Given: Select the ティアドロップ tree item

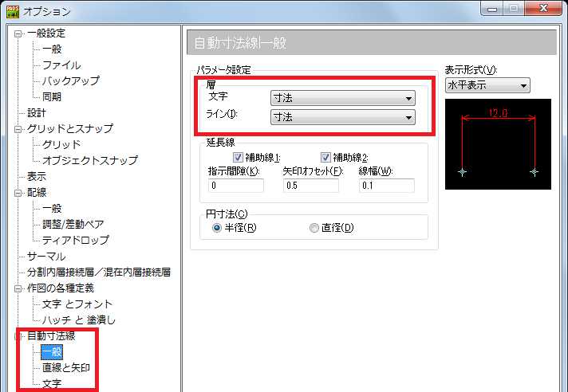Looking at the screenshot, I should coord(75,240).
